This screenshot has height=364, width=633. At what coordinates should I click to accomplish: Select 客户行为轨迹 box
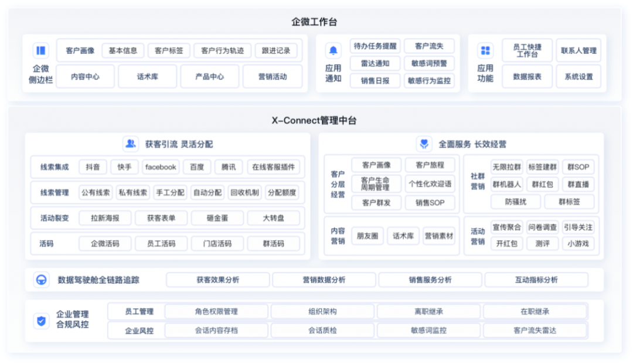coord(223,50)
